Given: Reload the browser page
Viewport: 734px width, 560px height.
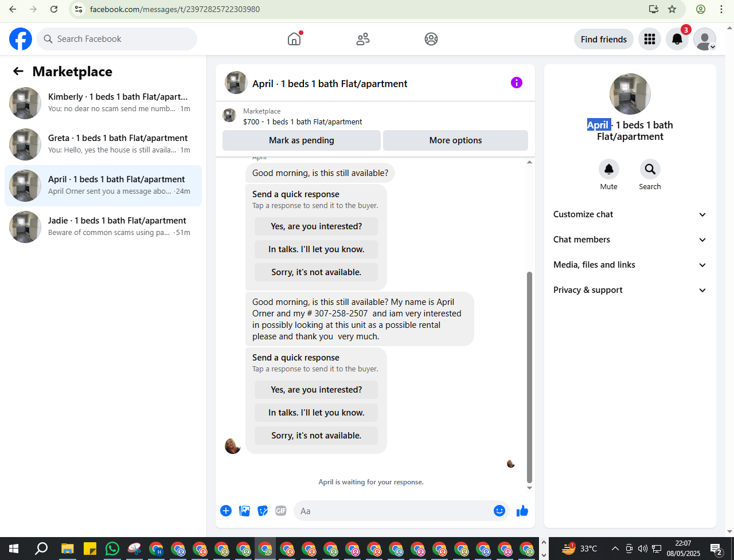Looking at the screenshot, I should 54,9.
